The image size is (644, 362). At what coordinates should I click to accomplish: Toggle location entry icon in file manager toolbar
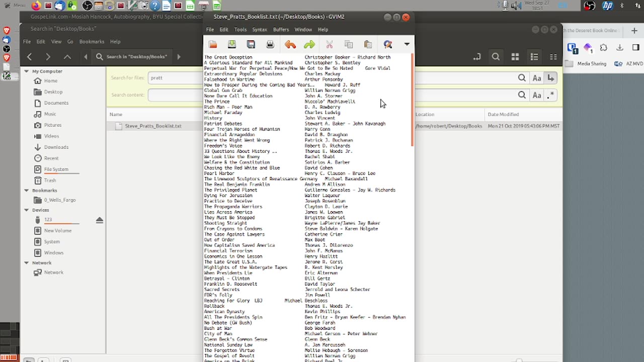click(x=477, y=57)
